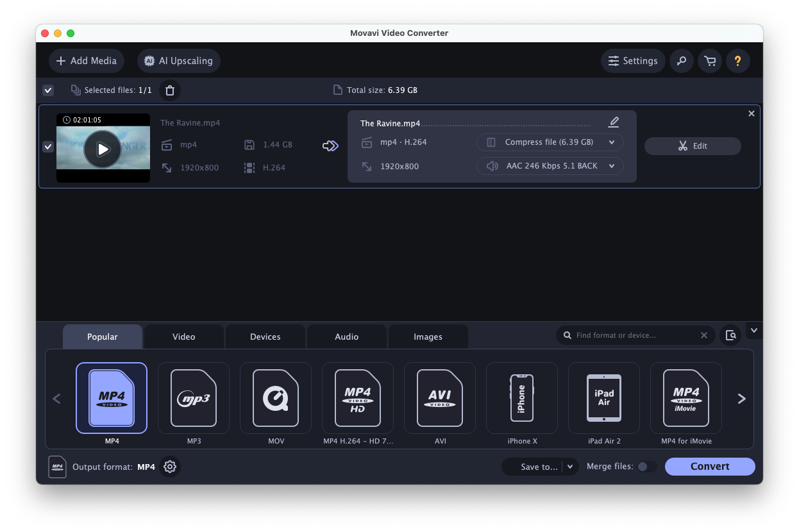Show next format presets arrow
Image resolution: width=799 pixels, height=532 pixels.
(742, 399)
